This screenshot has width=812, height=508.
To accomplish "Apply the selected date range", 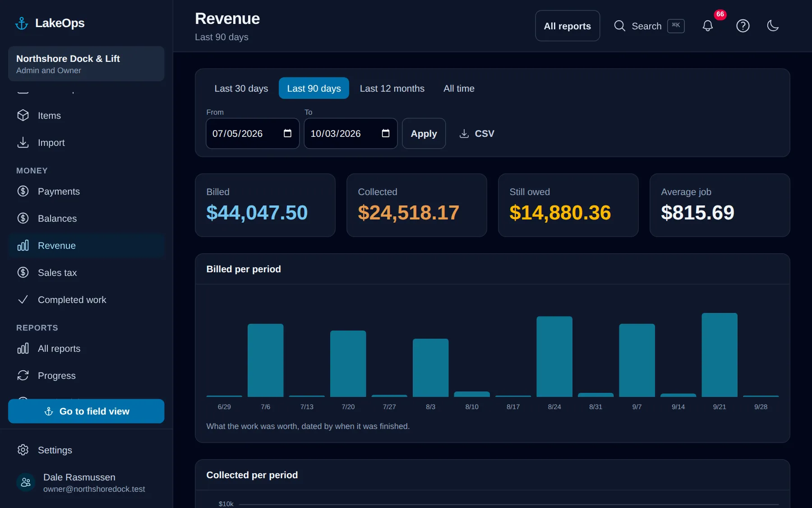I will coord(424,134).
